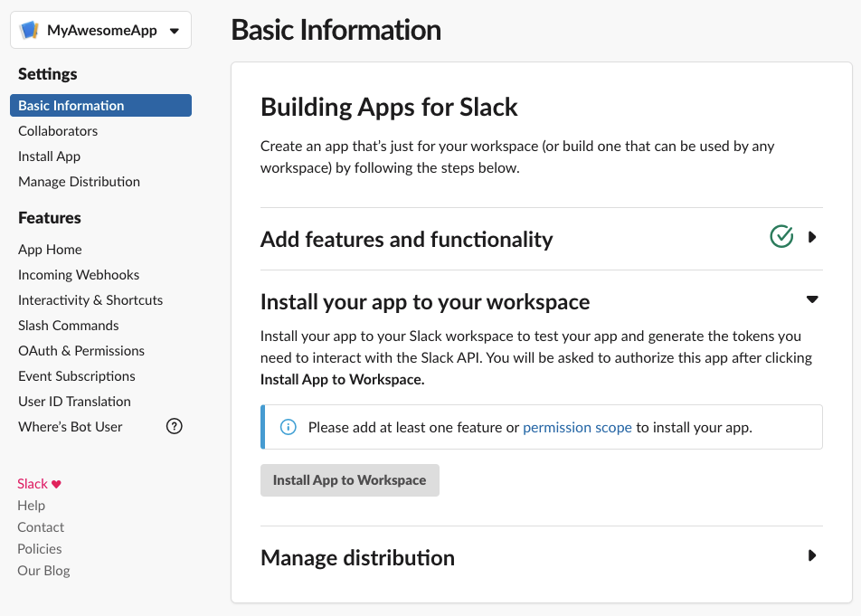The height and width of the screenshot is (616, 861).
Task: Go to Install App in the sidebar
Action: (50, 156)
